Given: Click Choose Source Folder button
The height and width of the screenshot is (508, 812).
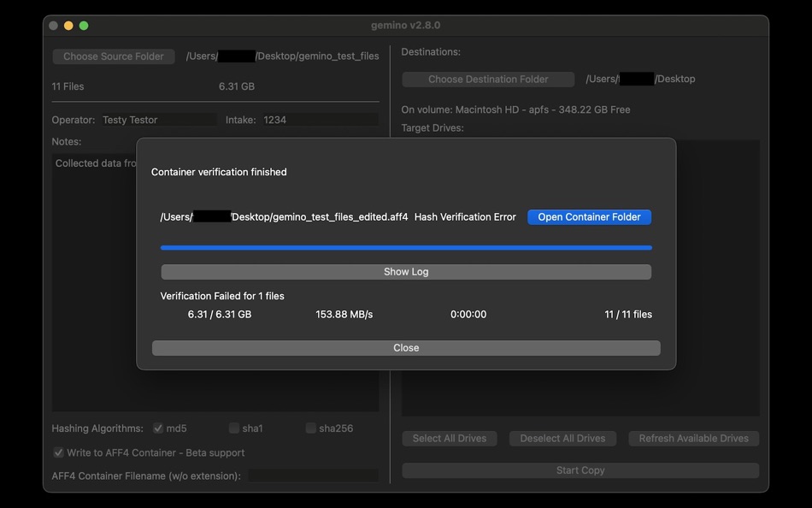Looking at the screenshot, I should [x=114, y=56].
